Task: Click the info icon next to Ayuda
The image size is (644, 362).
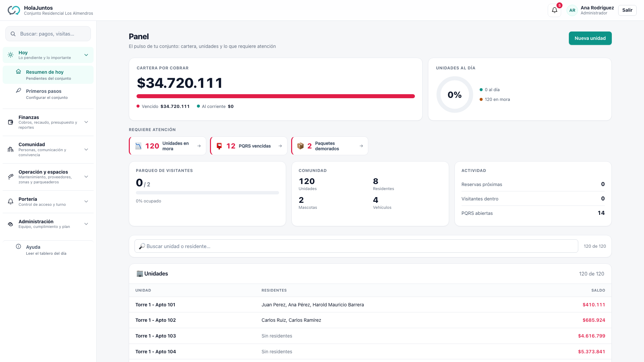Action: click(x=18, y=246)
